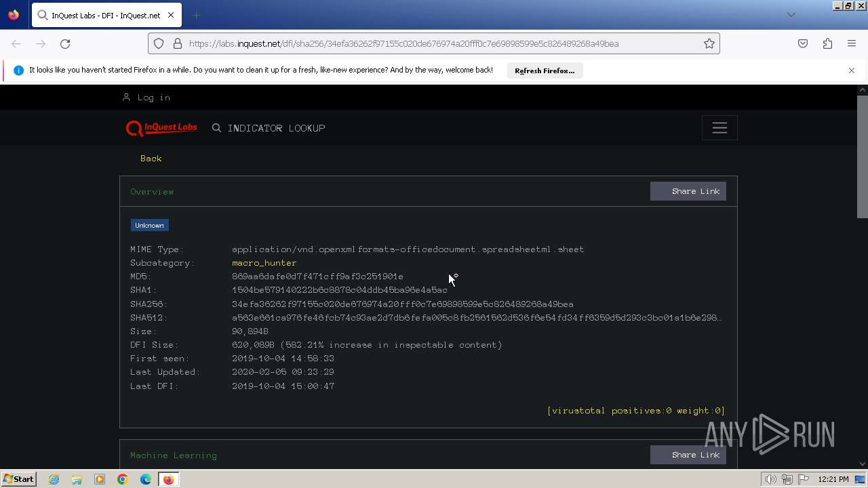
Task: Open Windows Media Player from taskbar
Action: click(x=100, y=479)
